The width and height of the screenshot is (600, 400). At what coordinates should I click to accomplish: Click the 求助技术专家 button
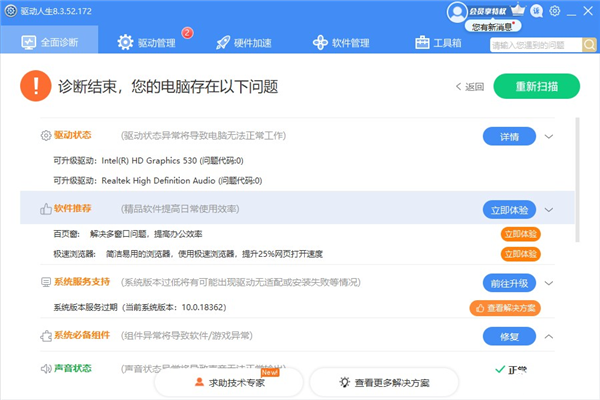[229, 382]
